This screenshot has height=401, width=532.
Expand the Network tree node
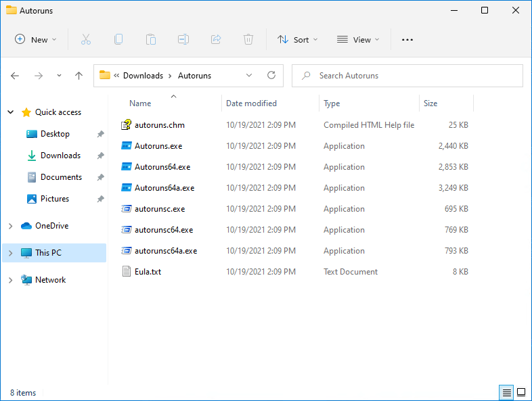click(11, 280)
